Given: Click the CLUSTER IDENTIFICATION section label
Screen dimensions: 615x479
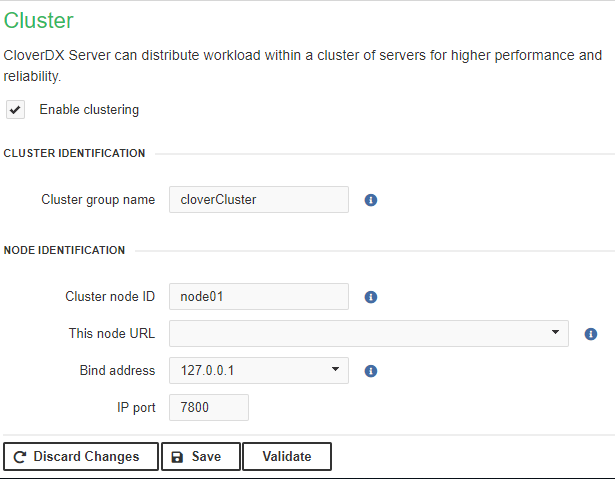Looking at the screenshot, I should 75,153.
